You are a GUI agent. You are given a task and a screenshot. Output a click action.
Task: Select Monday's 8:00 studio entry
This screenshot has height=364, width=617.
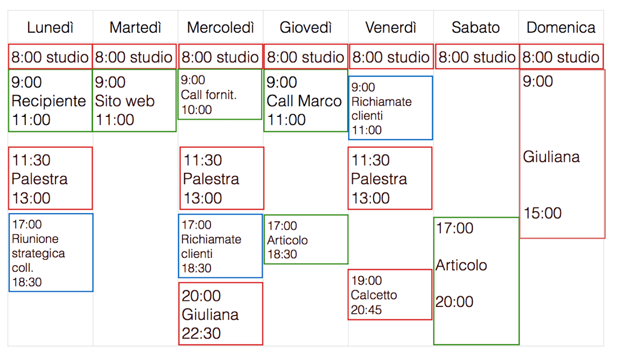pyautogui.click(x=50, y=57)
